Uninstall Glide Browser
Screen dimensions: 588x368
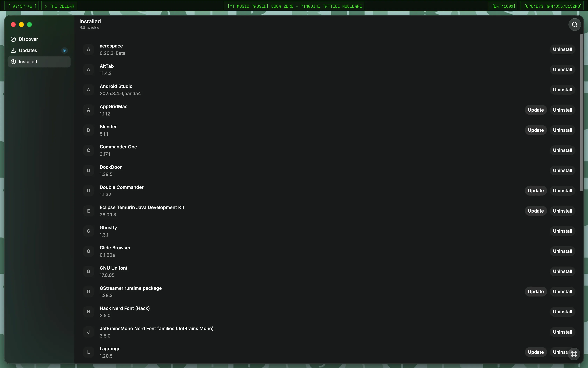pos(562,251)
